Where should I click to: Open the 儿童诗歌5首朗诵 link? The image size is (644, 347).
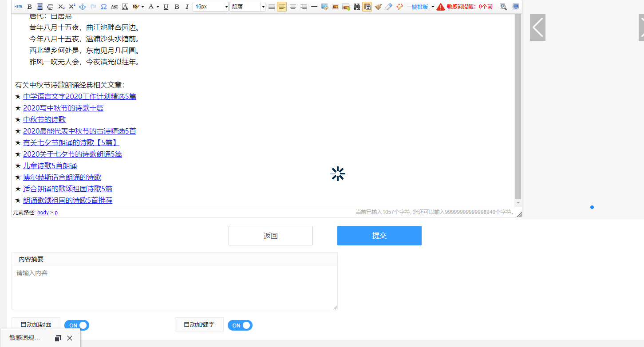(x=50, y=166)
